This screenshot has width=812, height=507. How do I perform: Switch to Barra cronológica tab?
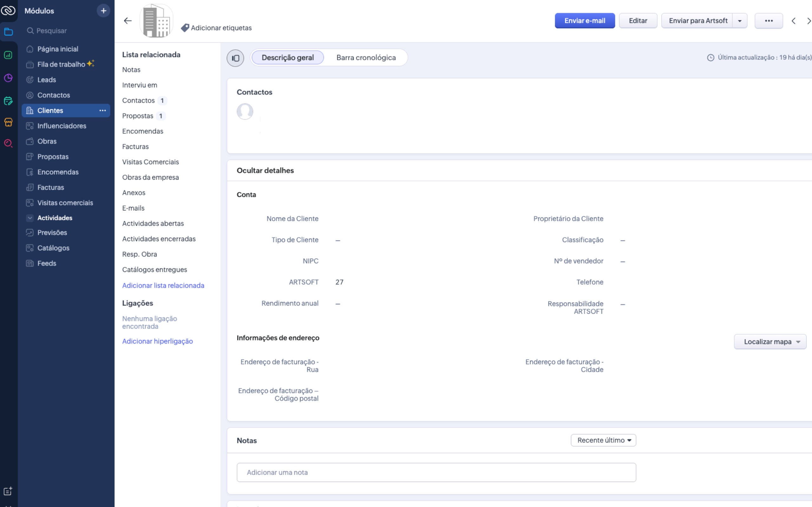coord(366,58)
